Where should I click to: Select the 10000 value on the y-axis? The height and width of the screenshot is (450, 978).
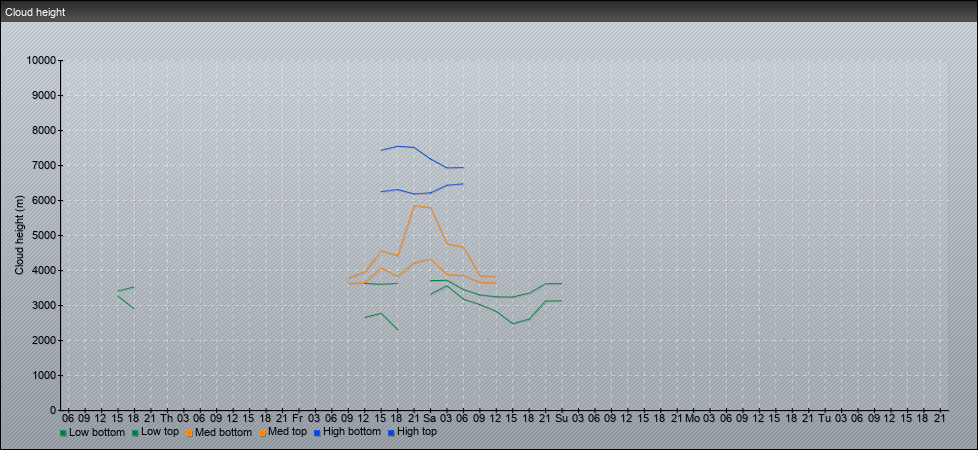(41, 61)
